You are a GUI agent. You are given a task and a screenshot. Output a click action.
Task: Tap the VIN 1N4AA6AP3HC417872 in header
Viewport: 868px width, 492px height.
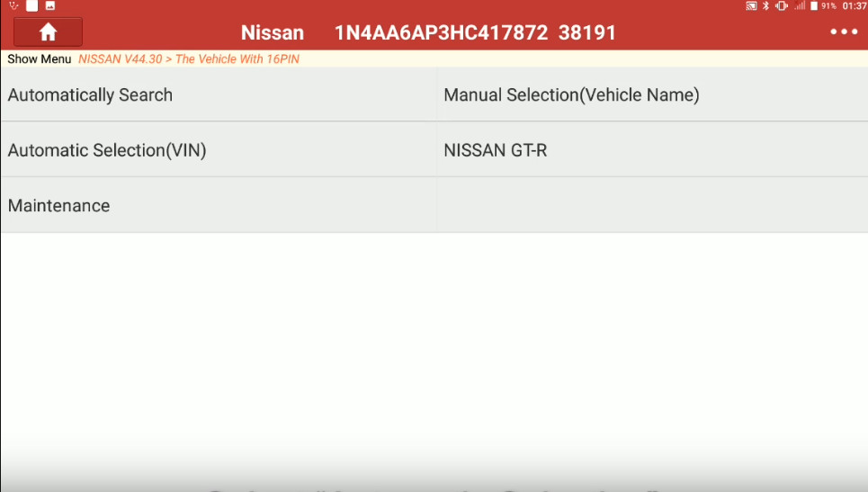pos(442,32)
